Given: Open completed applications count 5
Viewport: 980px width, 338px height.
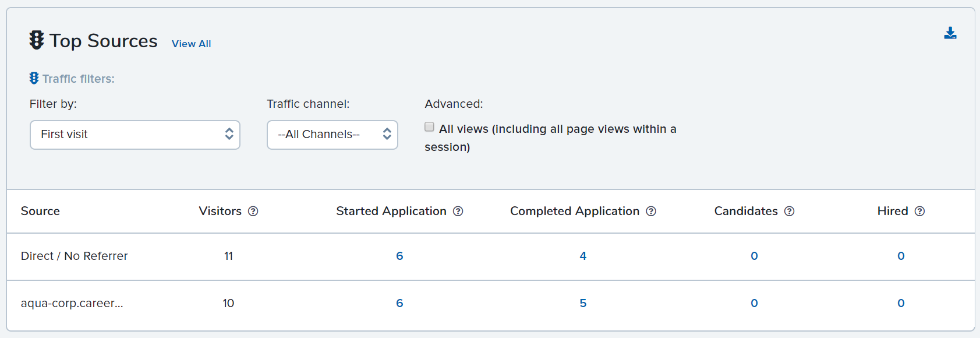Looking at the screenshot, I should coord(583,303).
